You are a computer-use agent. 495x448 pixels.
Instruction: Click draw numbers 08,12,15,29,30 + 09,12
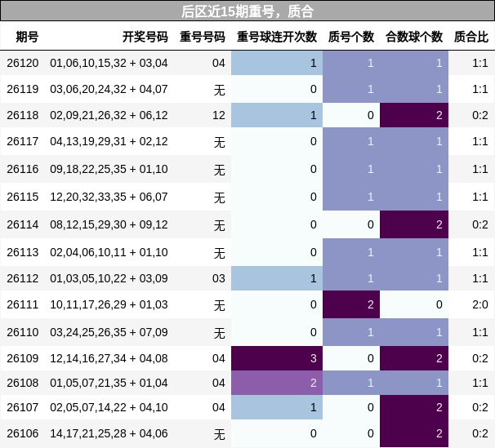(109, 224)
